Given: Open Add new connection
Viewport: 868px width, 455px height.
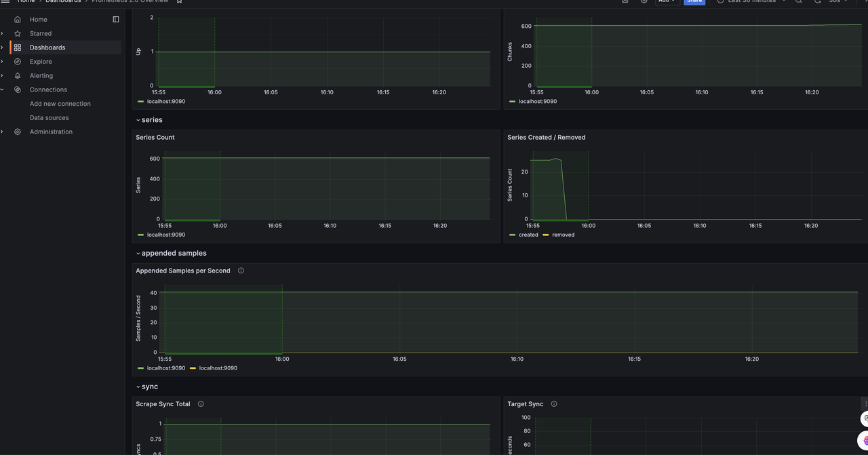Looking at the screenshot, I should 60,103.
